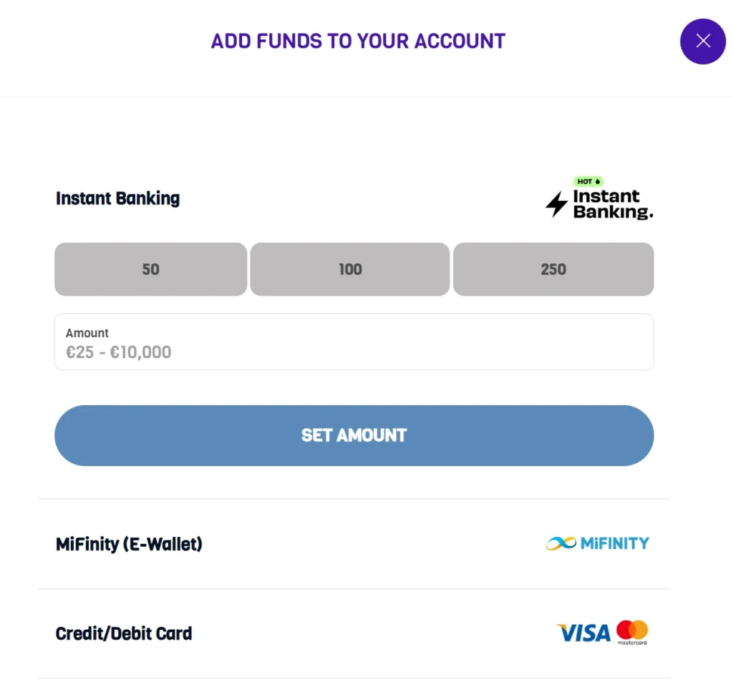Click the Instant Banking logo wordmark
733x700 pixels.
click(612, 205)
